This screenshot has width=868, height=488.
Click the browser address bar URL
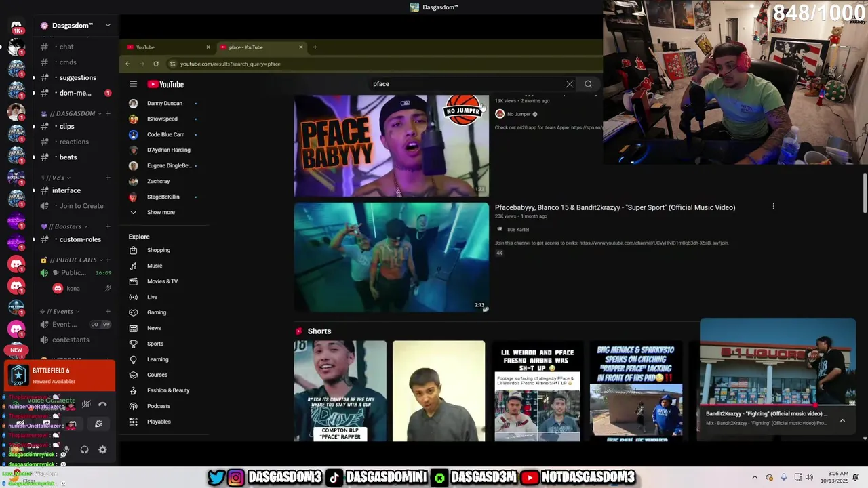click(x=231, y=64)
